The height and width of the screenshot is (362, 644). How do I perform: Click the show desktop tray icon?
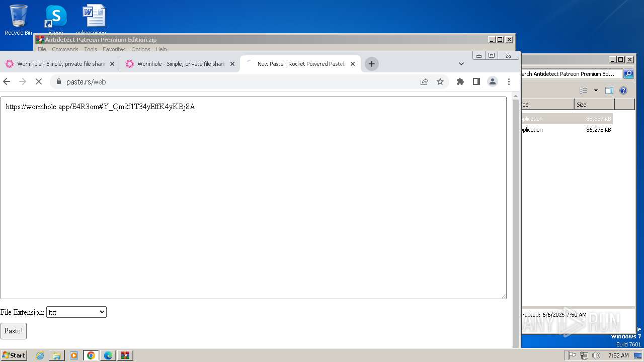point(638,355)
